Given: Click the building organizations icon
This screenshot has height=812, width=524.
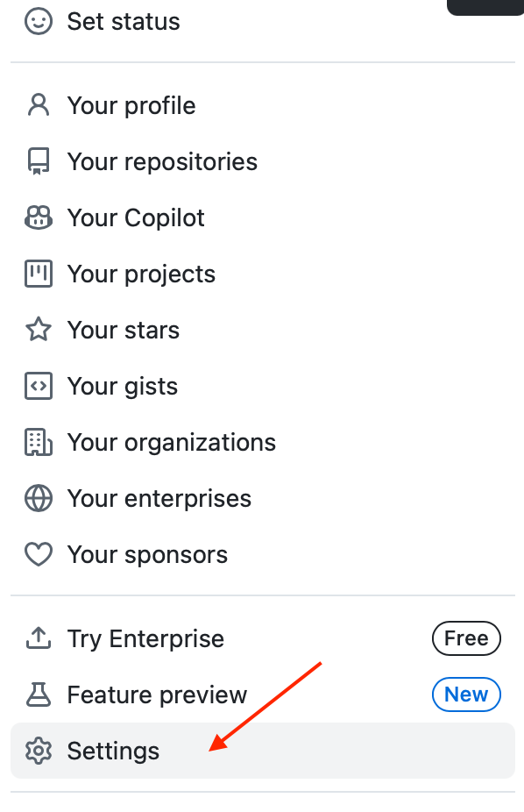Looking at the screenshot, I should point(39,442).
